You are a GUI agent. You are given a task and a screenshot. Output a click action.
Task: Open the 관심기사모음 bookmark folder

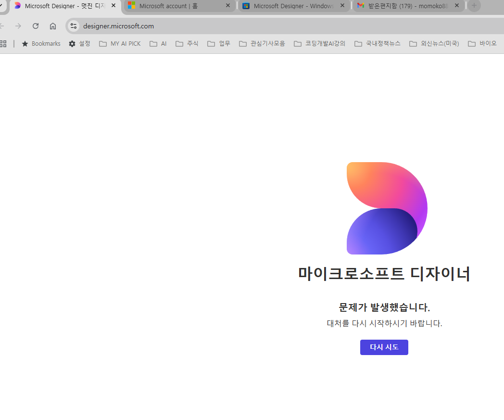click(x=262, y=44)
